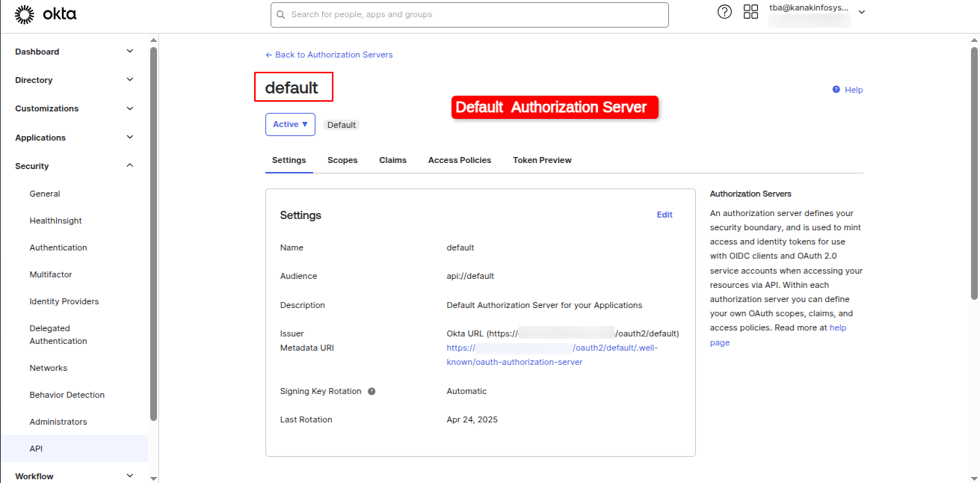Click the Help text link
The height and width of the screenshot is (483, 980).
click(x=854, y=90)
